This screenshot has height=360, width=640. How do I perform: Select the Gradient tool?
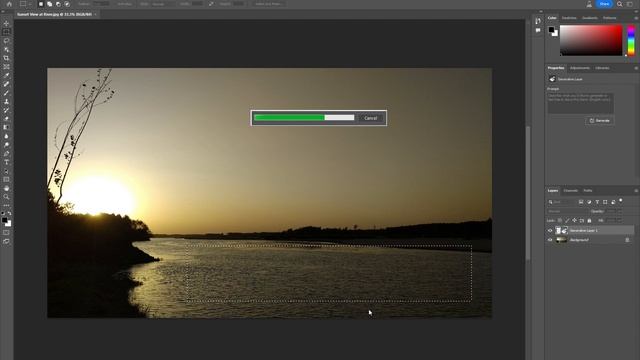6,127
